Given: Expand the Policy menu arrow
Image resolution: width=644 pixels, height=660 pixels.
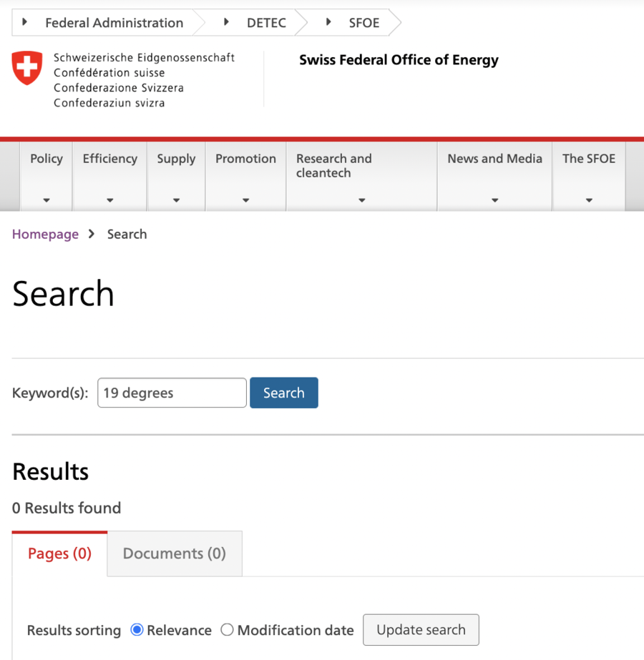Looking at the screenshot, I should (47, 200).
